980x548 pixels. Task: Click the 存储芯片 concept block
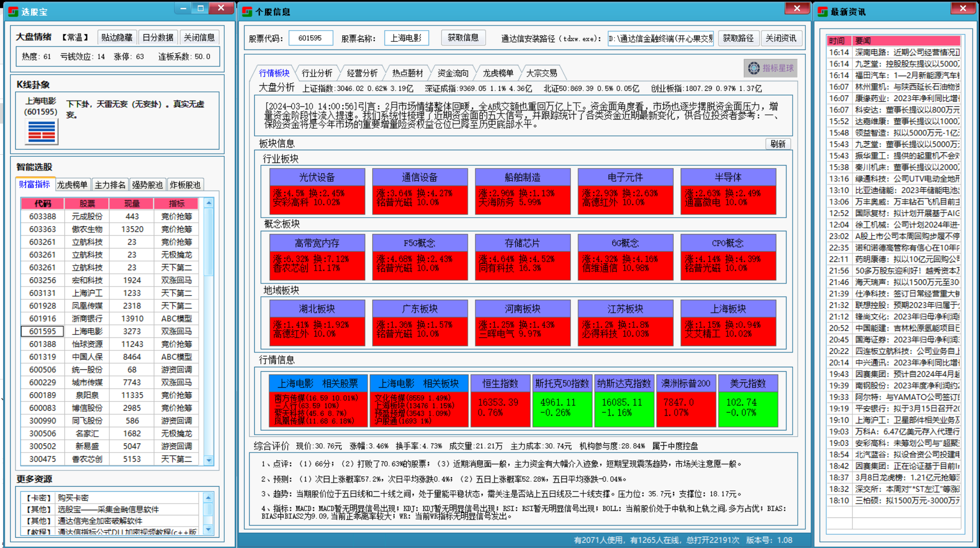[x=522, y=257]
